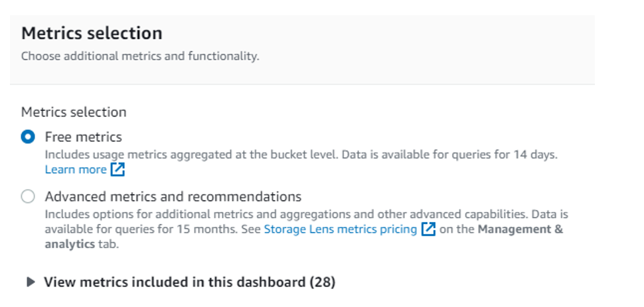Expand the View metrics disclosure triangle
Image resolution: width=644 pixels, height=307 pixels.
click(31, 282)
